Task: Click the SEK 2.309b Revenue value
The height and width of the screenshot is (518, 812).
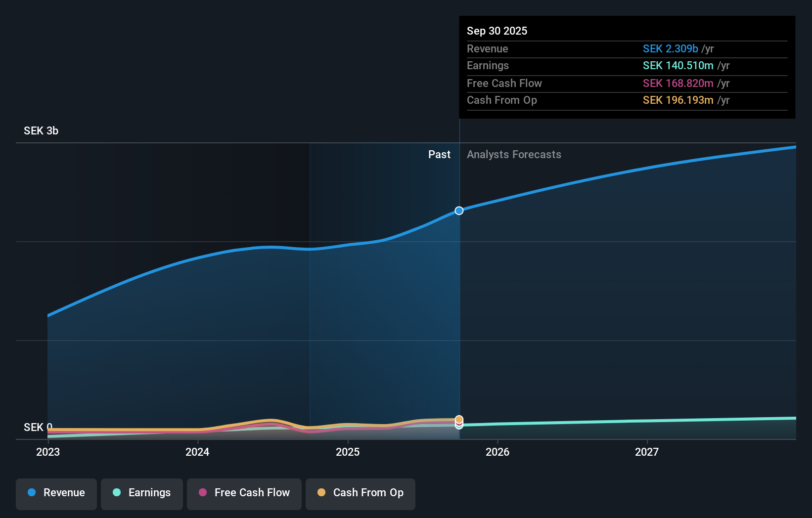Action: click(671, 49)
